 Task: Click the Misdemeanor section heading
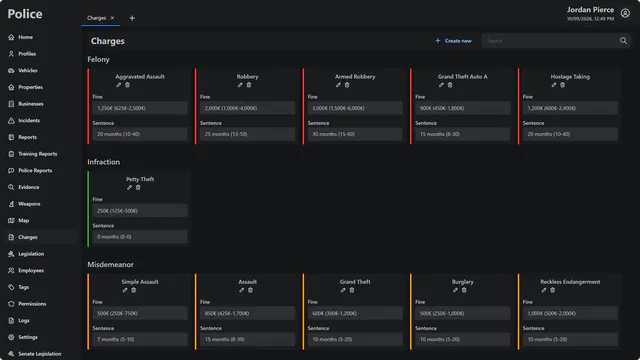tap(110, 264)
